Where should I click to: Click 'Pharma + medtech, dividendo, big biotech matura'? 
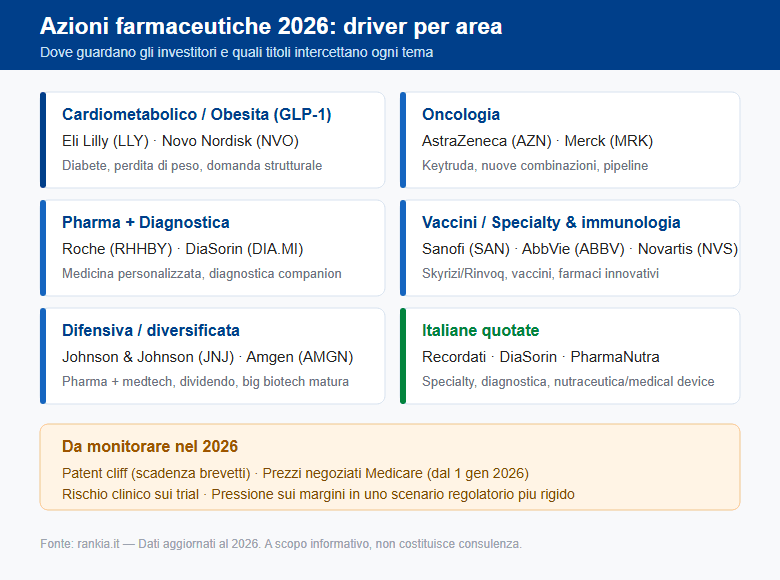(x=205, y=382)
